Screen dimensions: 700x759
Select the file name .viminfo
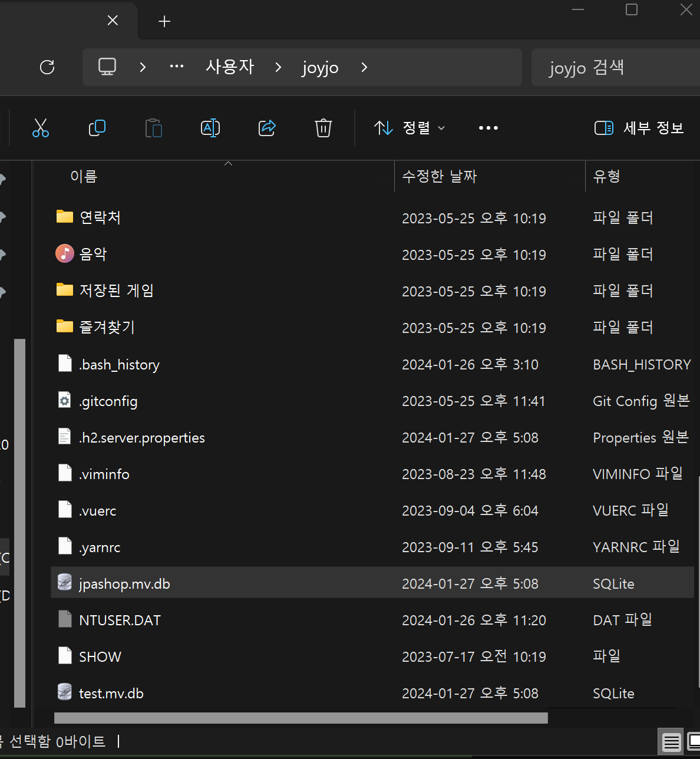click(104, 474)
